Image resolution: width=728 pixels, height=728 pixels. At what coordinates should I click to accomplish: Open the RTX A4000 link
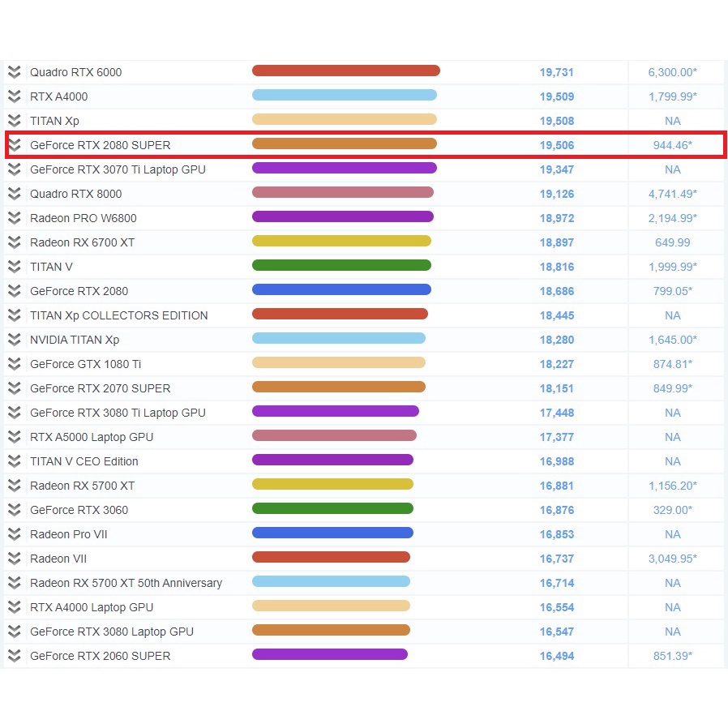pyautogui.click(x=59, y=96)
